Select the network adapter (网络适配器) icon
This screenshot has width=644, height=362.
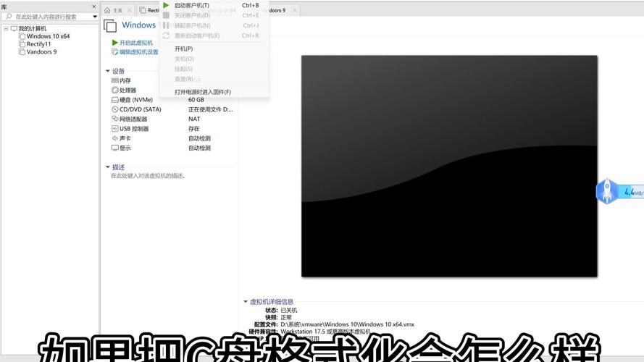[x=114, y=119]
